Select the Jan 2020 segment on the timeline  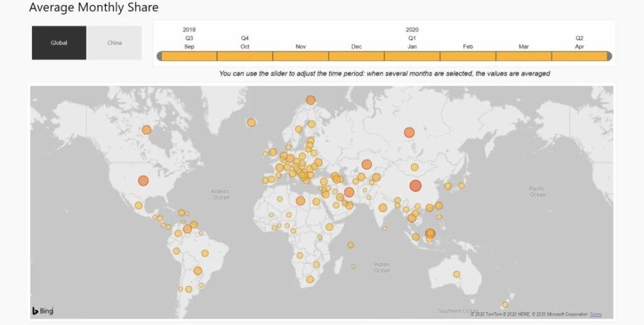click(412, 57)
